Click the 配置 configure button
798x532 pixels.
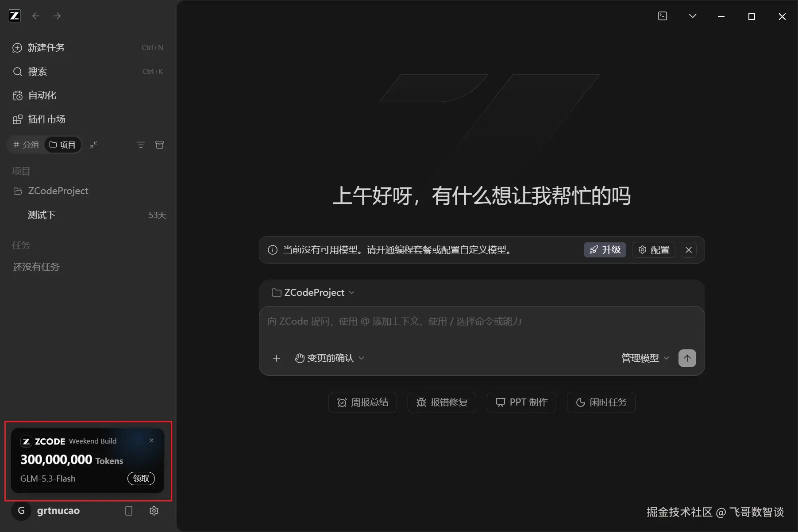pos(654,250)
